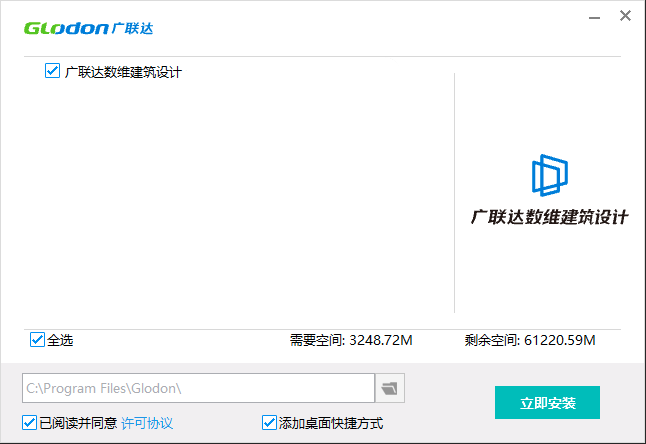Screen dimensions: 646x444
Task: Click the C:\Program Files\Glodon\ path field
Action: click(198, 388)
